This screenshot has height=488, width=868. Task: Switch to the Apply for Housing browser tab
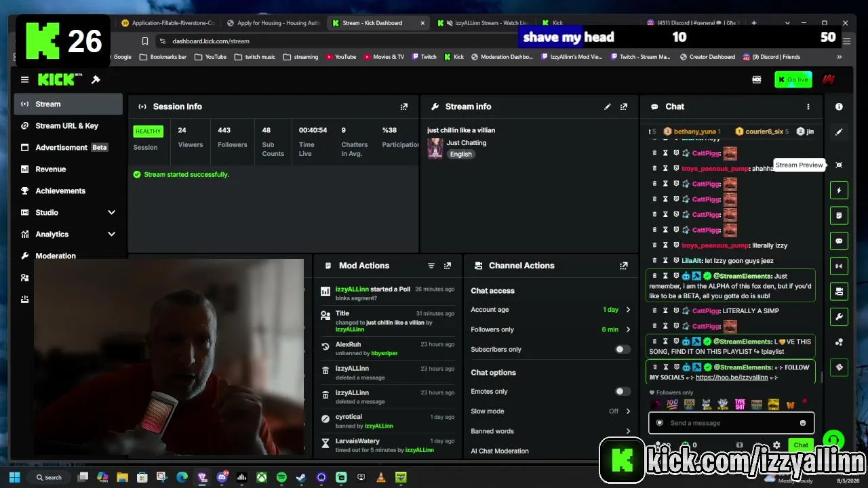pyautogui.click(x=273, y=23)
